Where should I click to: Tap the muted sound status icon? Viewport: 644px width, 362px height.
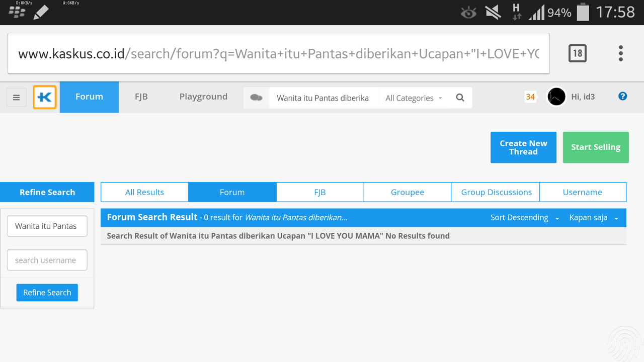[x=493, y=13]
